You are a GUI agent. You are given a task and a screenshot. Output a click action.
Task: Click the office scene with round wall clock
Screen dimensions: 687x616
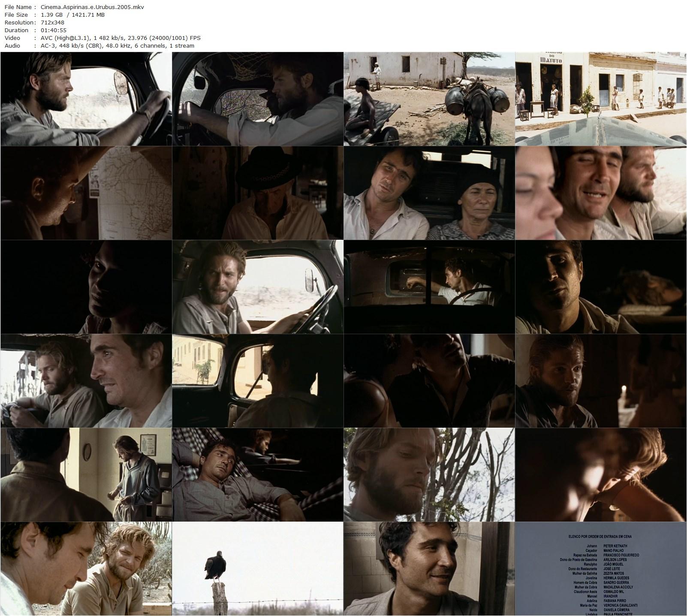(86, 474)
